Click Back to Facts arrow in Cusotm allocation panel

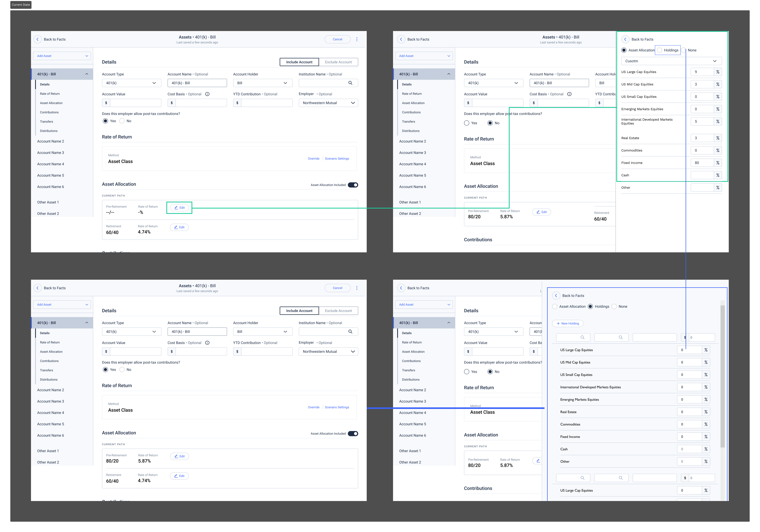click(625, 39)
